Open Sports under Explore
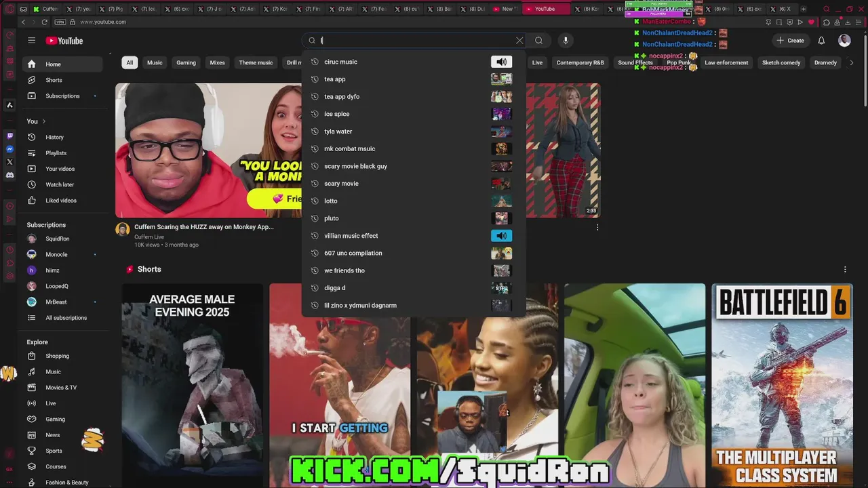This screenshot has width=868, height=488. click(x=61, y=451)
